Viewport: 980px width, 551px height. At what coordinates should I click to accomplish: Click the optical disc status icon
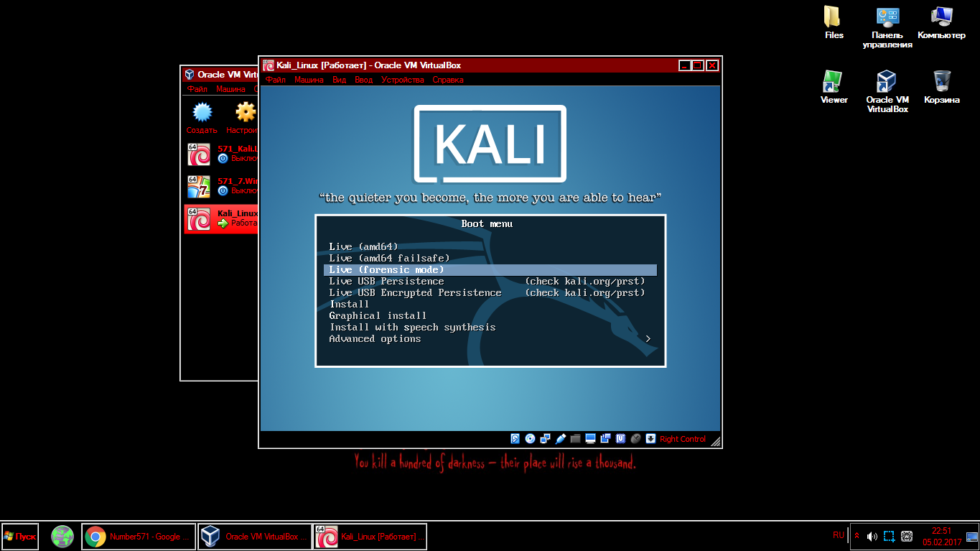click(530, 438)
